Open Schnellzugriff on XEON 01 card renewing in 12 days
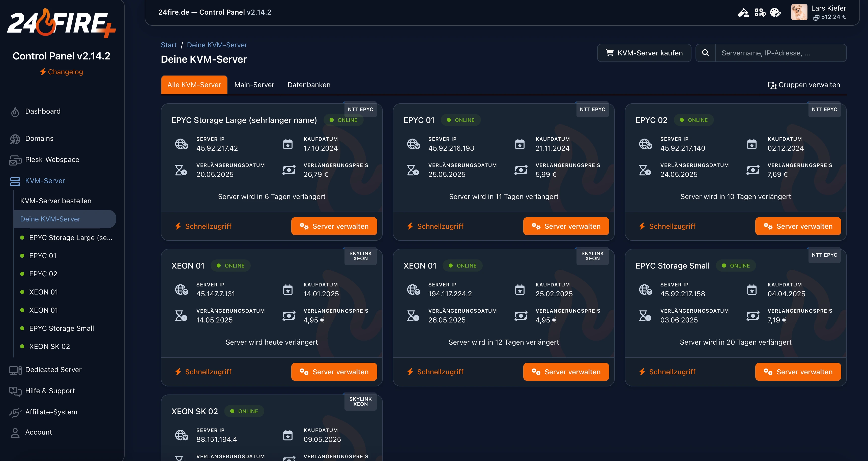The image size is (868, 461). [435, 372]
